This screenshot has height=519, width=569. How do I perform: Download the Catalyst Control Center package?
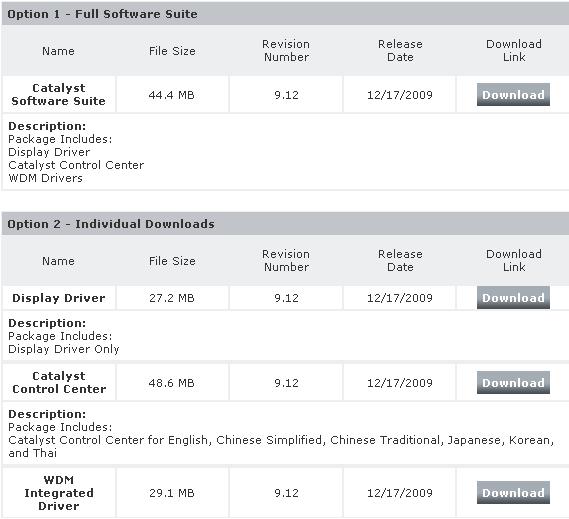click(513, 383)
